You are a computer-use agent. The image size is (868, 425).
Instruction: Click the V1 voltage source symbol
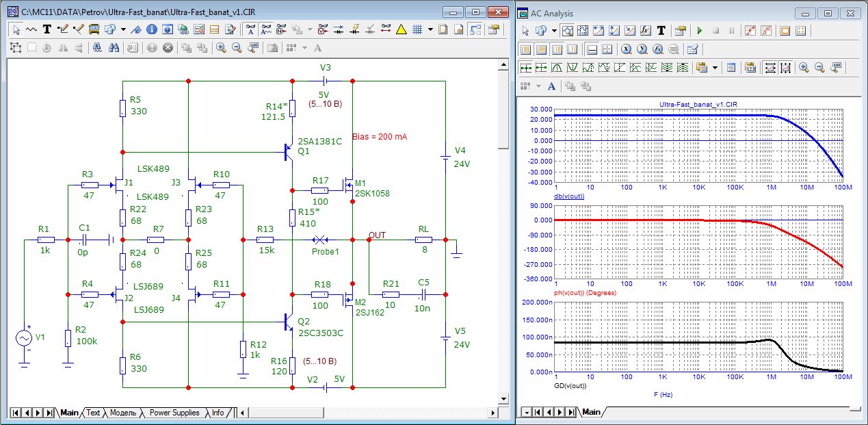(x=24, y=338)
